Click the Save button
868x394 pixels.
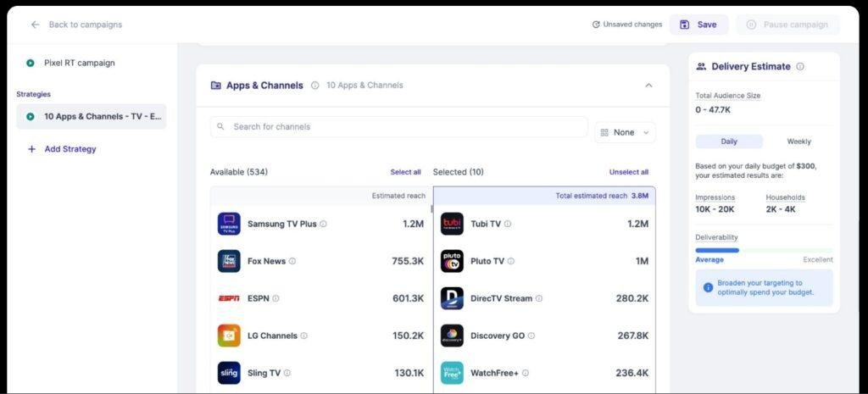(698, 25)
